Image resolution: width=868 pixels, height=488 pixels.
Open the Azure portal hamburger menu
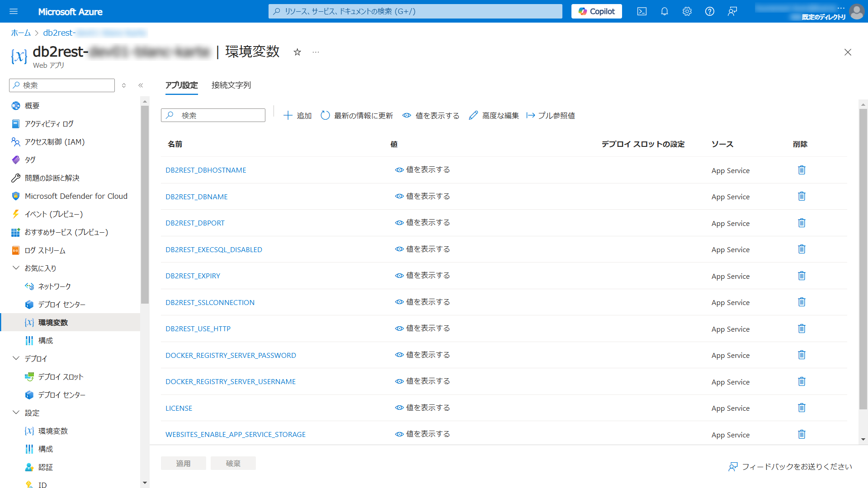(14, 11)
